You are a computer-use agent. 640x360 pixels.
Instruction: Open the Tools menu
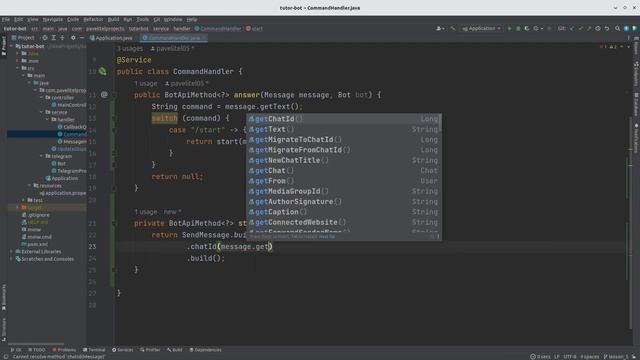[142, 19]
